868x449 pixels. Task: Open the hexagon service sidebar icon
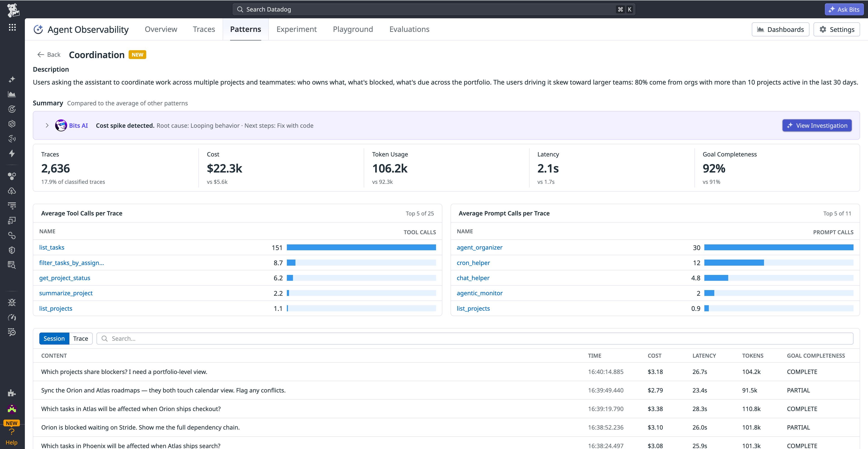[x=12, y=124]
